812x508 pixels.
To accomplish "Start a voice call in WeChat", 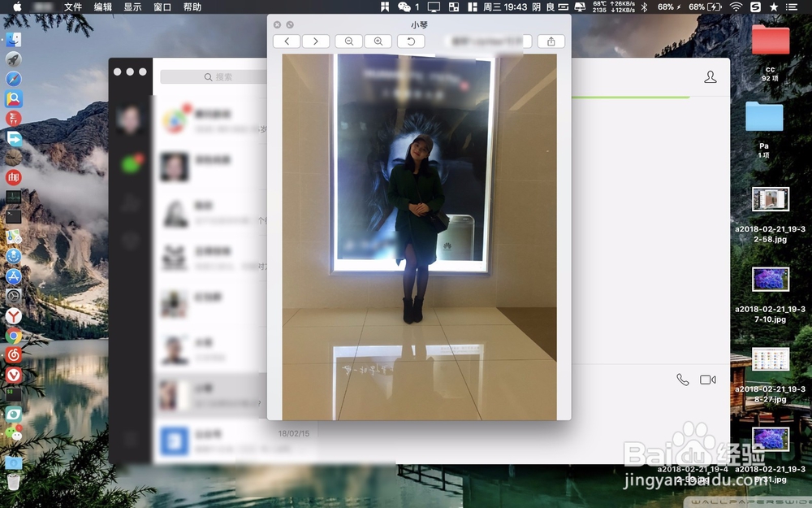I will pyautogui.click(x=683, y=380).
